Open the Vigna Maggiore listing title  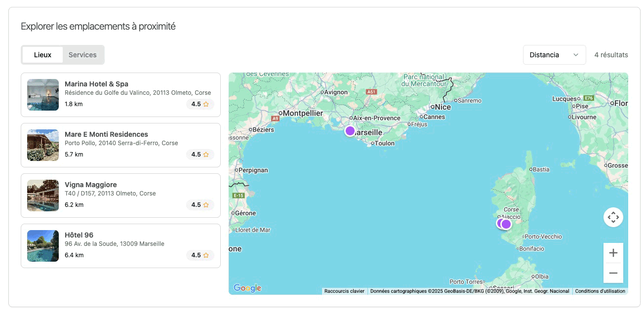tap(91, 185)
